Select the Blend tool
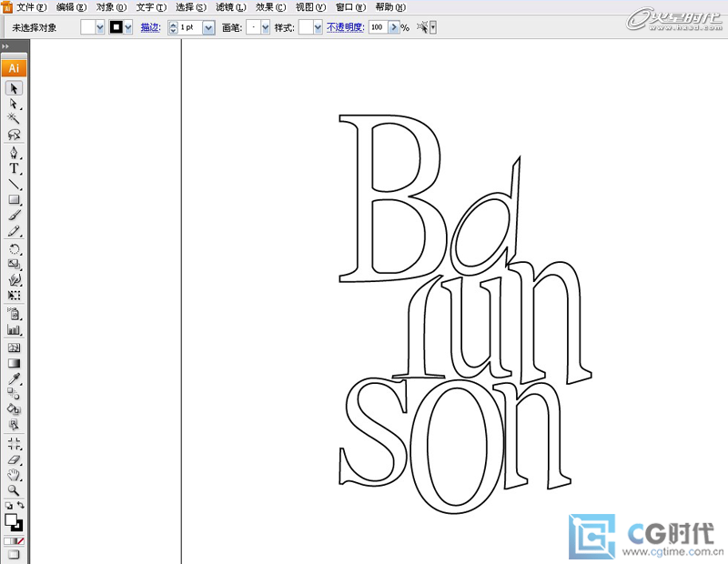Screen dimensions: 728x564 pos(14,394)
